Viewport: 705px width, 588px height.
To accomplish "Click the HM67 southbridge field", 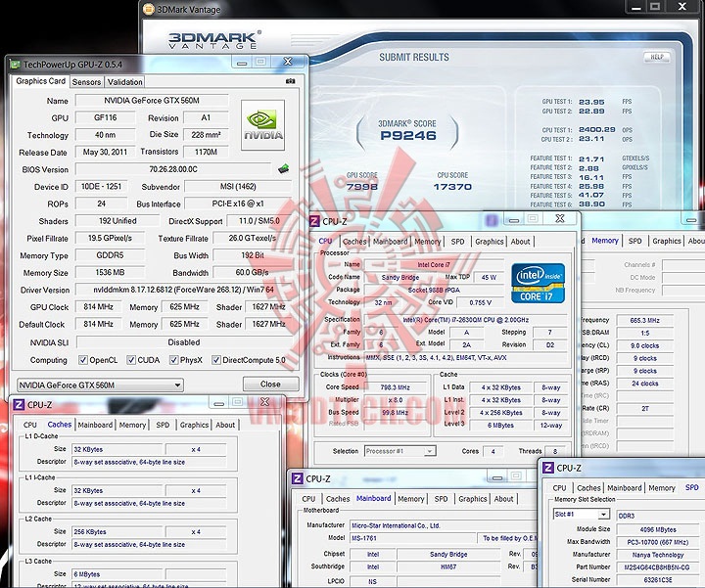I will click(448, 566).
